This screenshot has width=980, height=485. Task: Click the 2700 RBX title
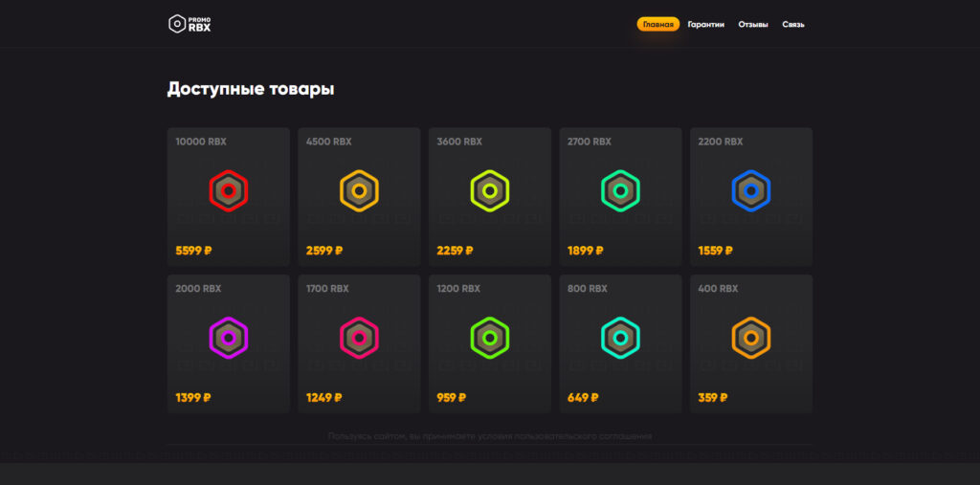point(590,142)
